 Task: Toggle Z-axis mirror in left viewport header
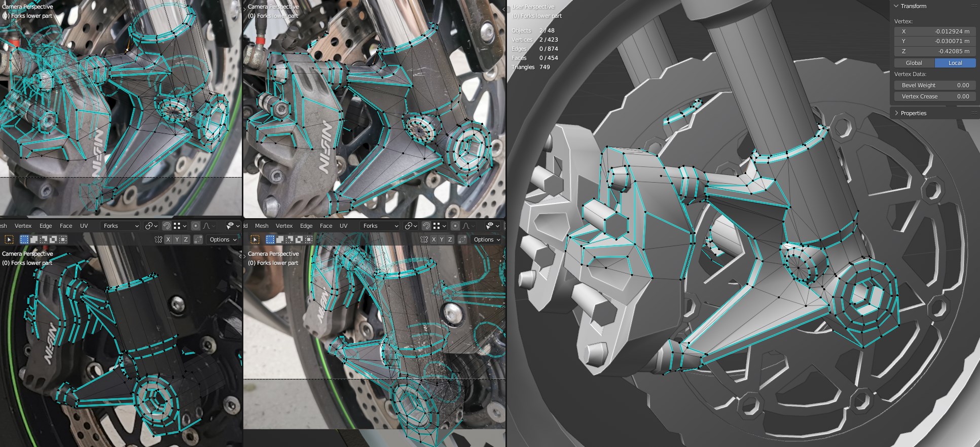186,239
